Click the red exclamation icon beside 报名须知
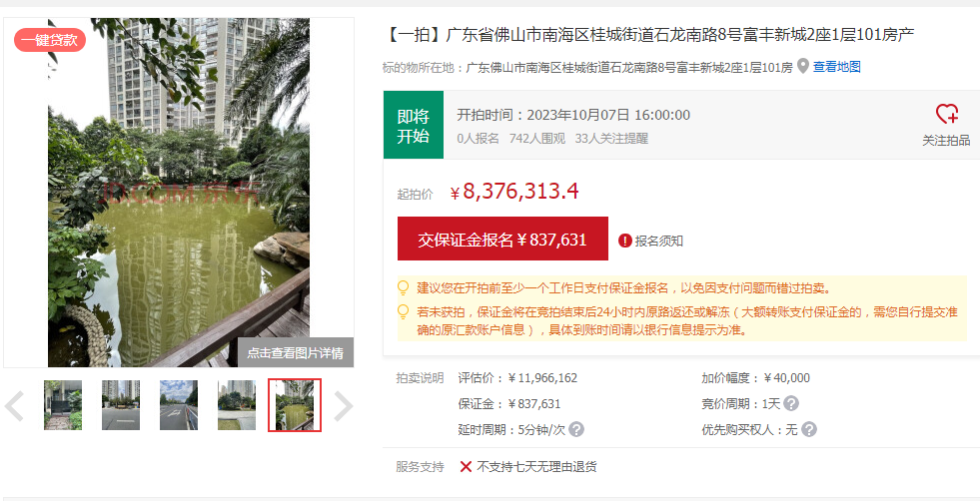The height and width of the screenshot is (501, 980). pos(625,241)
